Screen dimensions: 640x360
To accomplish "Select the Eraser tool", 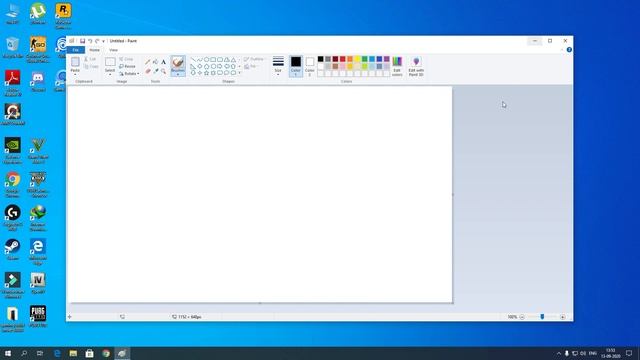I will click(148, 71).
